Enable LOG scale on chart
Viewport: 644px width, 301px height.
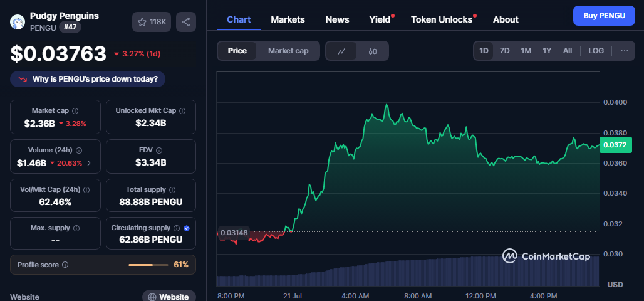[x=596, y=51]
